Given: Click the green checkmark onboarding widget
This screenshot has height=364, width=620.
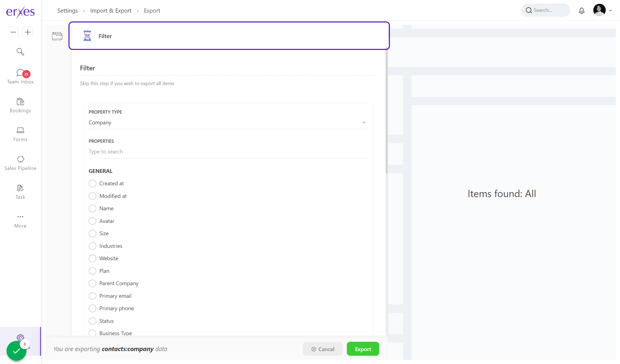Looking at the screenshot, I should pyautogui.click(x=16, y=351).
